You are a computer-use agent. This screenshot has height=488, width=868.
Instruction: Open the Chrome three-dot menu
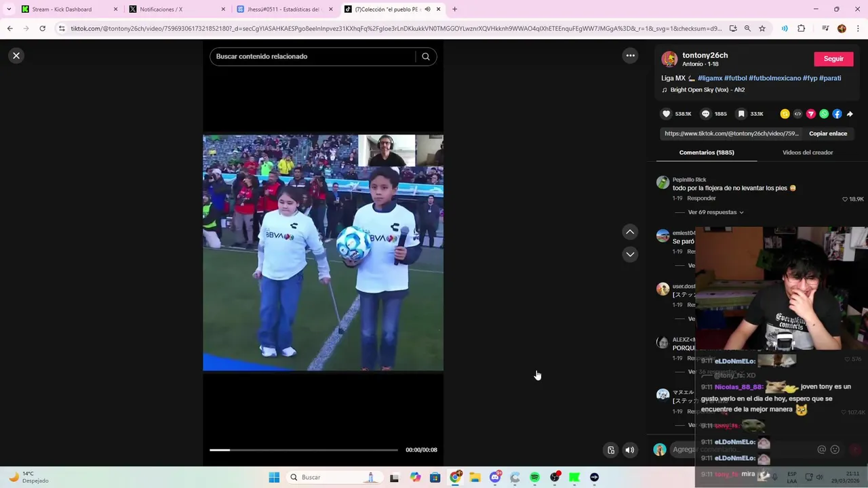858,28
